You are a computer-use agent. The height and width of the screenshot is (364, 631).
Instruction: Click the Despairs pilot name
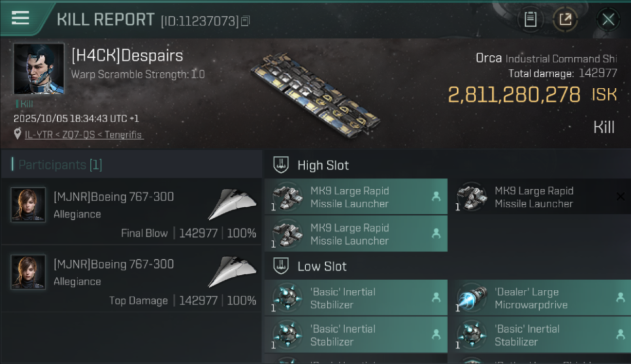coord(127,56)
